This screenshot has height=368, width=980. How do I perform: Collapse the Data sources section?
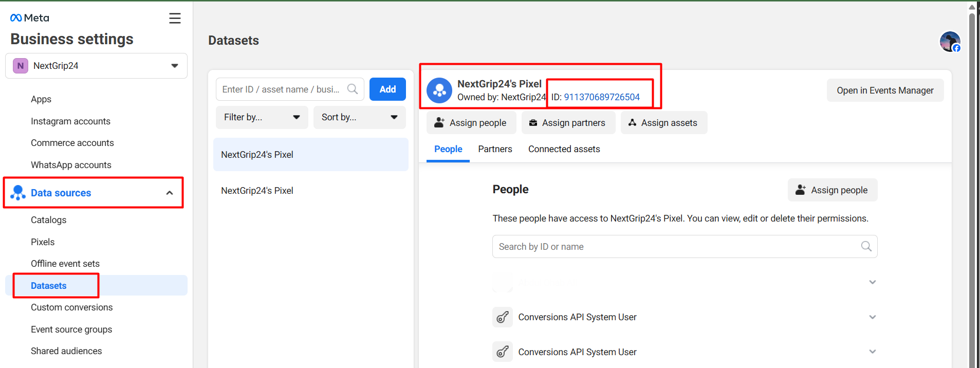pos(170,193)
